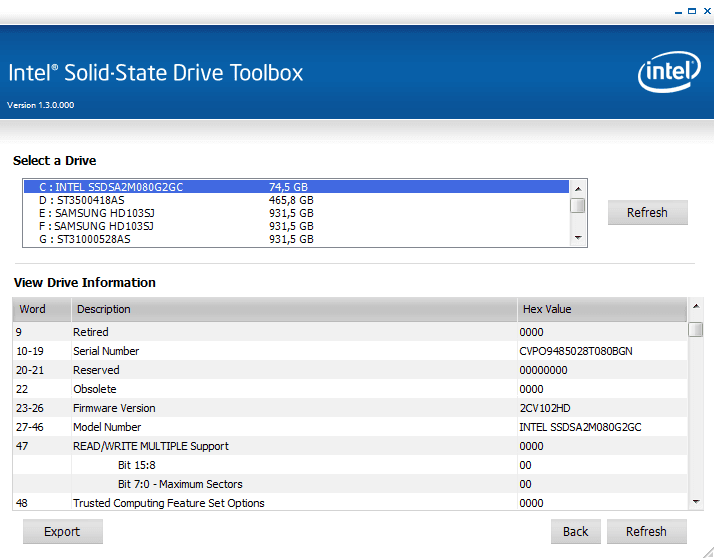Sort by Hex Value column header

602,309
